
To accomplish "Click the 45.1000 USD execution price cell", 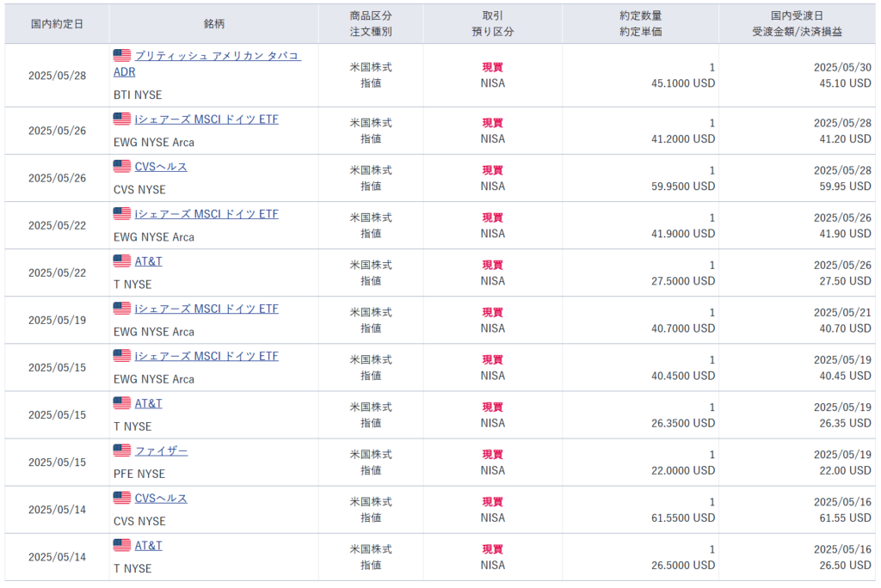I will (x=686, y=83).
